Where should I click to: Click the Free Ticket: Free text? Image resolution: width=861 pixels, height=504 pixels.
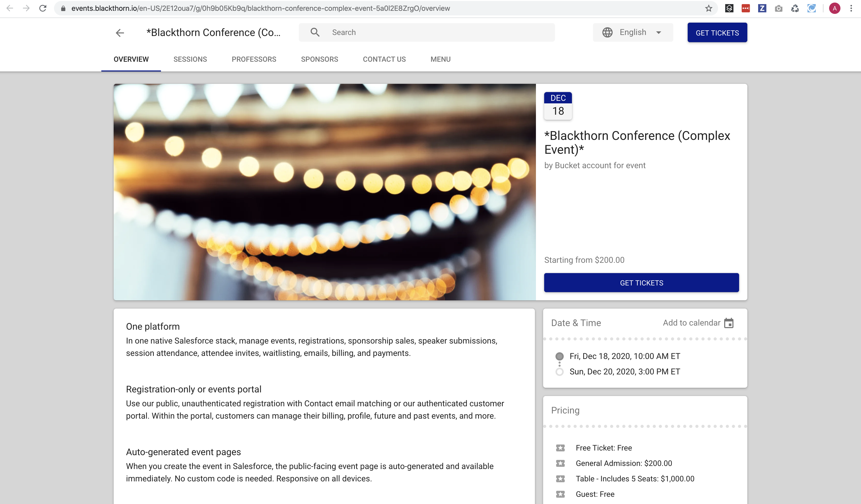pyautogui.click(x=604, y=448)
